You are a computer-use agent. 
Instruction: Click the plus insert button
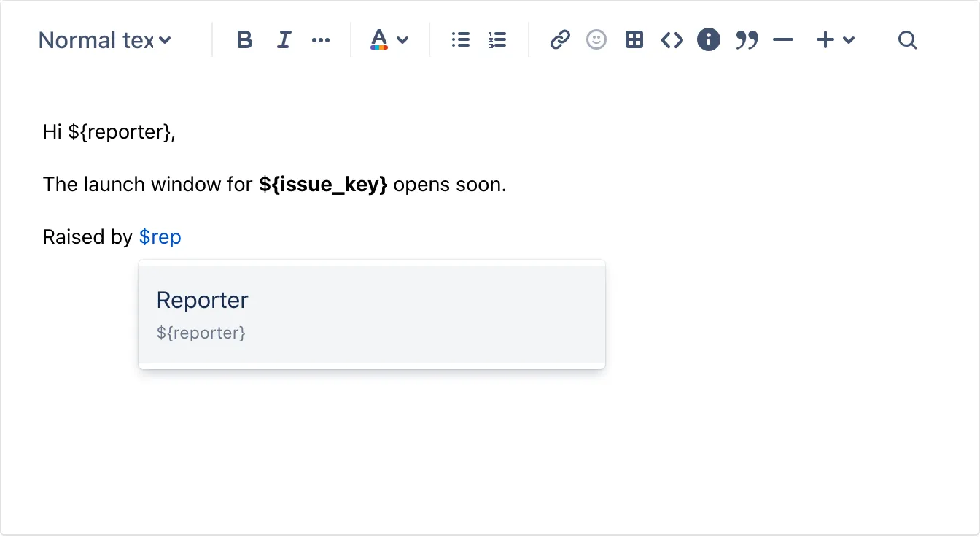pos(825,40)
